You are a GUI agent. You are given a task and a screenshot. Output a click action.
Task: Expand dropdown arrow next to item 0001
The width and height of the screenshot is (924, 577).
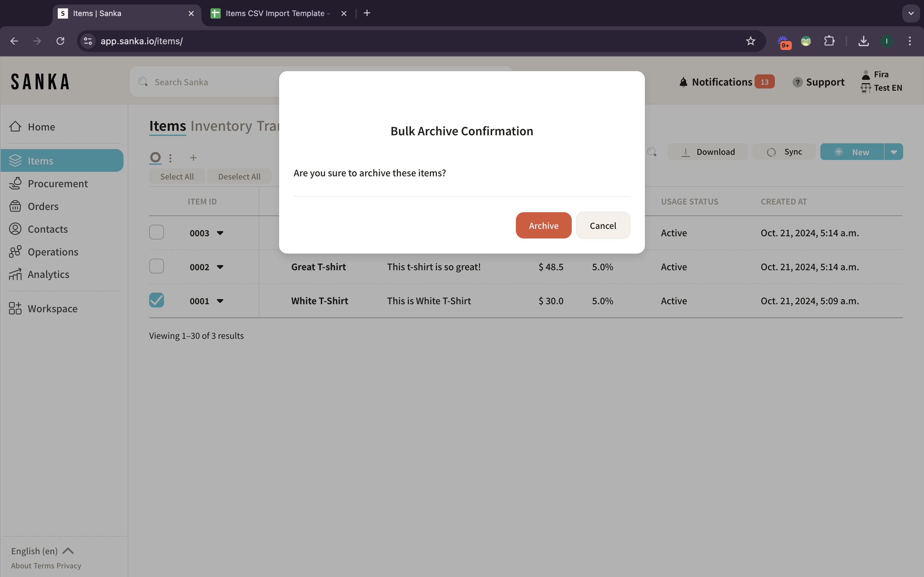tap(220, 301)
